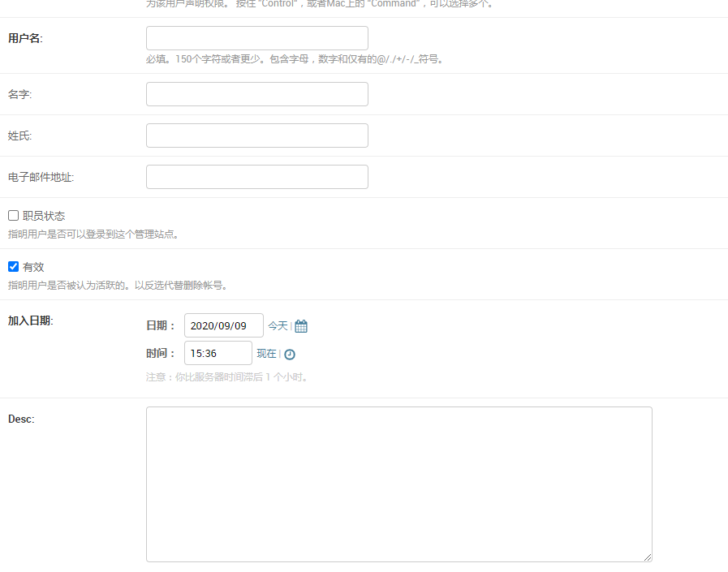
Task: Focus the 用户名 input field
Action: click(x=257, y=38)
